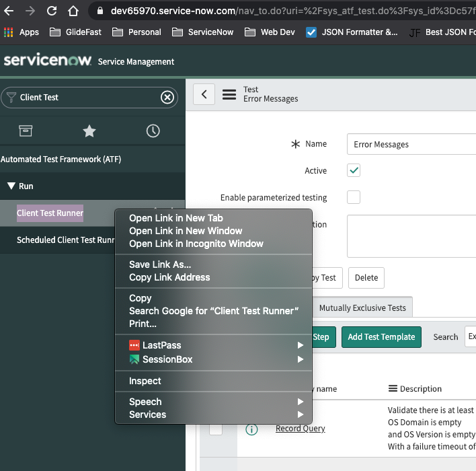Open the GlideFast bookmark folder
This screenshot has height=471, width=476.
(x=75, y=32)
